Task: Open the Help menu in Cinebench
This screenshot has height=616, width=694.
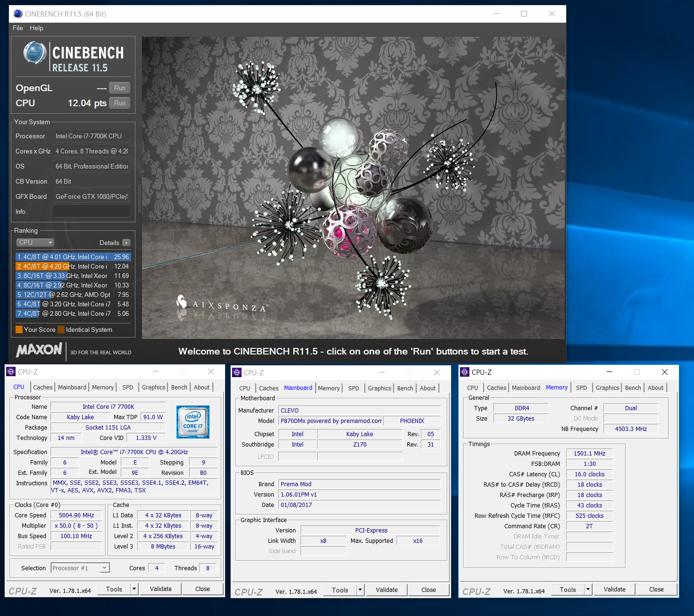Action: 36,28
